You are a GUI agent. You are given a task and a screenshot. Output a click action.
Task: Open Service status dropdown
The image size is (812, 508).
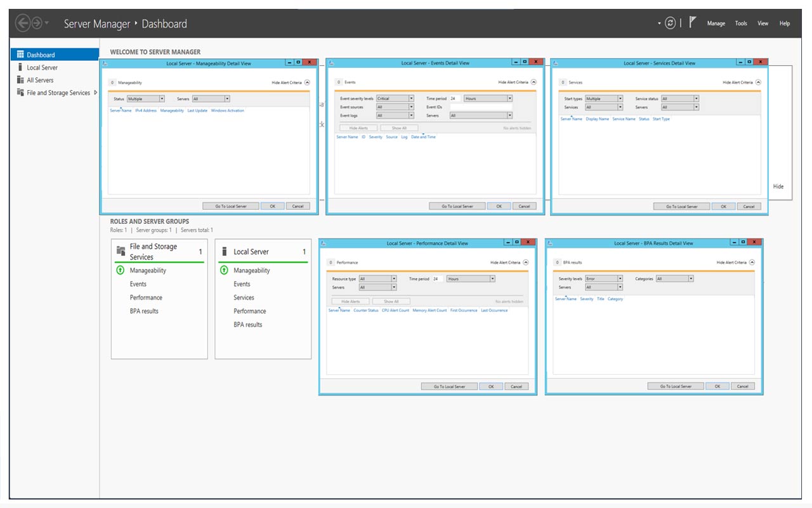[680, 99]
